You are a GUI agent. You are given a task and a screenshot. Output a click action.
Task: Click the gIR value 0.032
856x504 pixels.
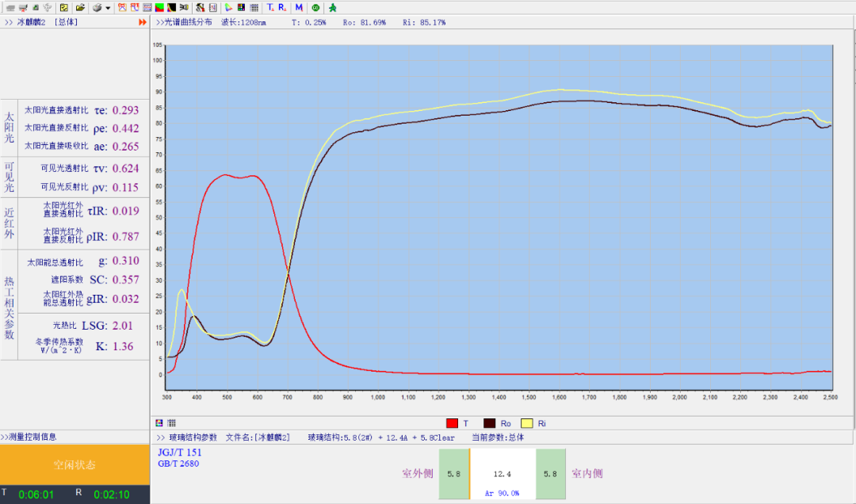(x=125, y=299)
